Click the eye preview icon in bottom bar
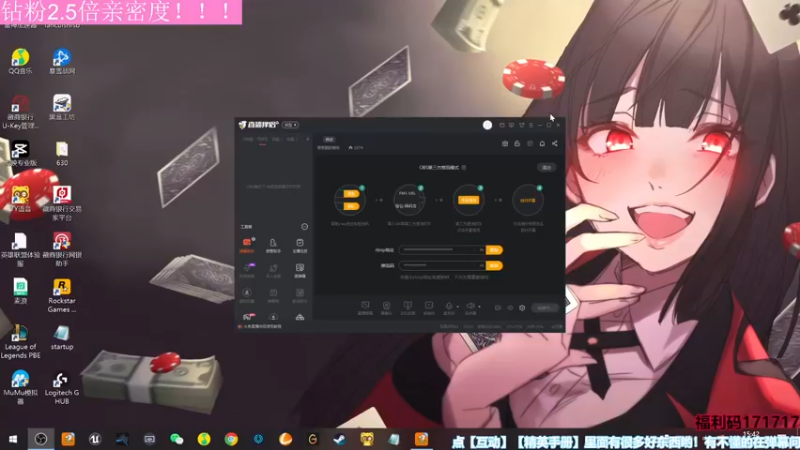 tap(510, 308)
